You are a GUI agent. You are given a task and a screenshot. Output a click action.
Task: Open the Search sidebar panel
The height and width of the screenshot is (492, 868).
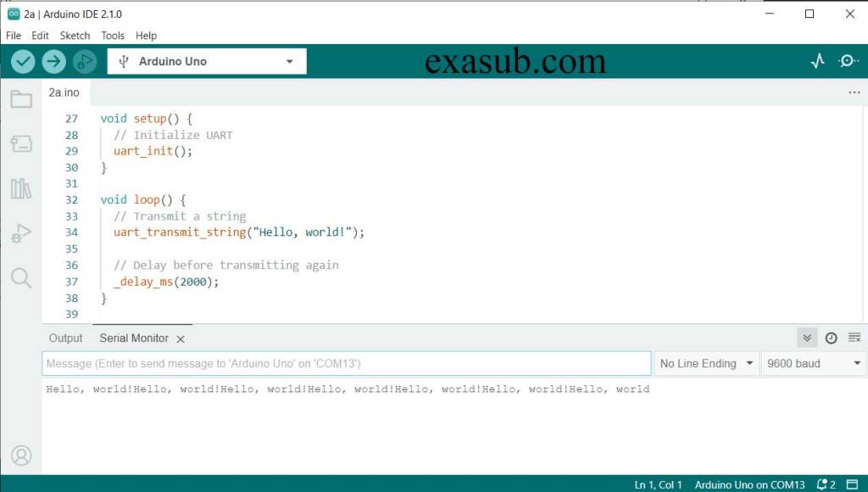click(21, 278)
